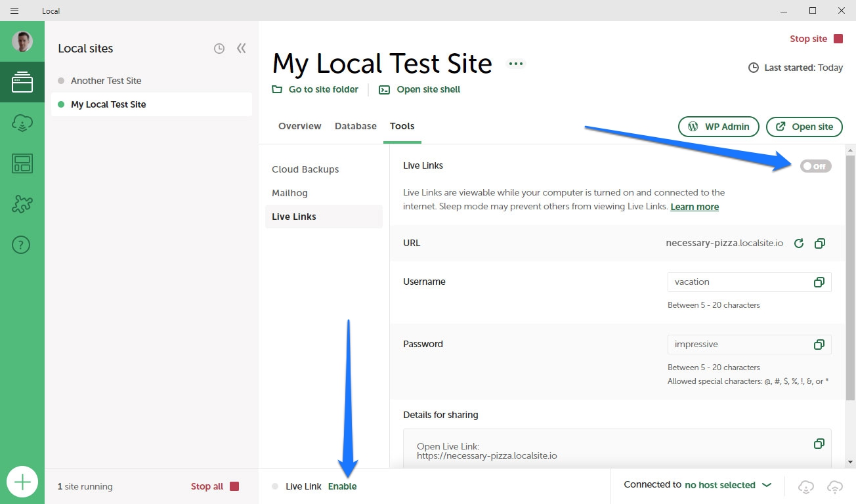Click the My Local Test Site title
This screenshot has width=856, height=504.
coord(382,64)
